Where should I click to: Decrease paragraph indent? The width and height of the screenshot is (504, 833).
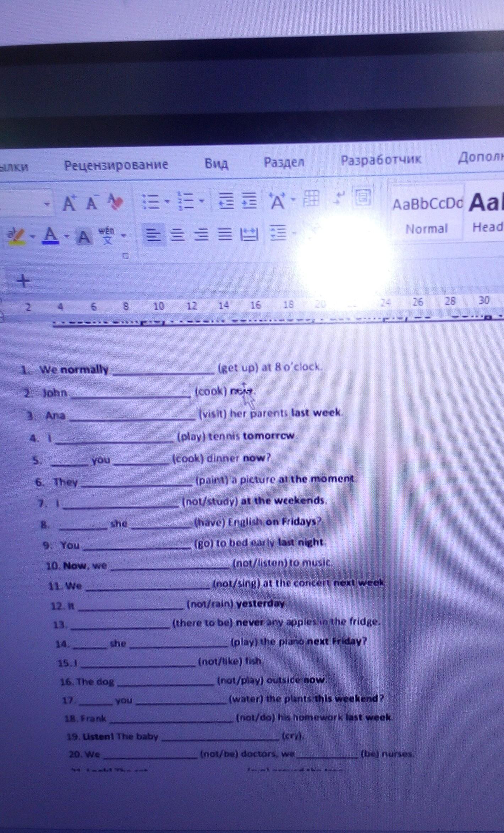click(x=226, y=201)
